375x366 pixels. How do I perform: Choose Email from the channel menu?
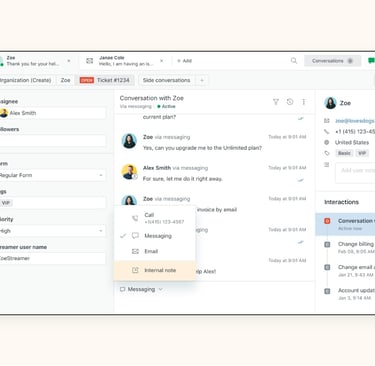click(155, 251)
